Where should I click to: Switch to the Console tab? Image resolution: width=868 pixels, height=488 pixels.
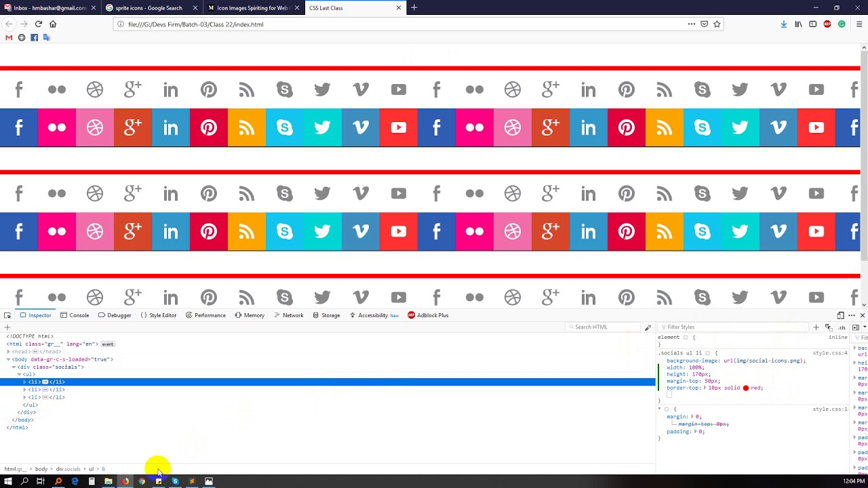[x=75, y=315]
